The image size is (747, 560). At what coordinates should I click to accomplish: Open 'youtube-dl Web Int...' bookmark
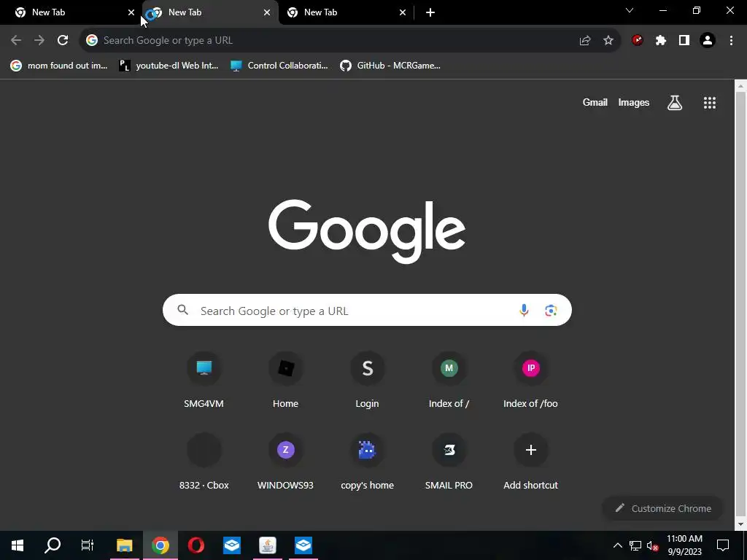pyautogui.click(x=169, y=66)
